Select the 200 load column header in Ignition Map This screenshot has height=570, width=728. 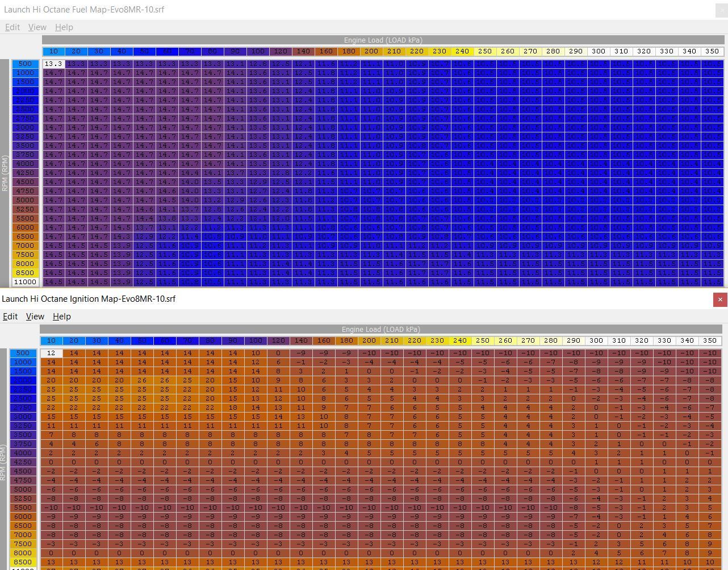point(369,340)
